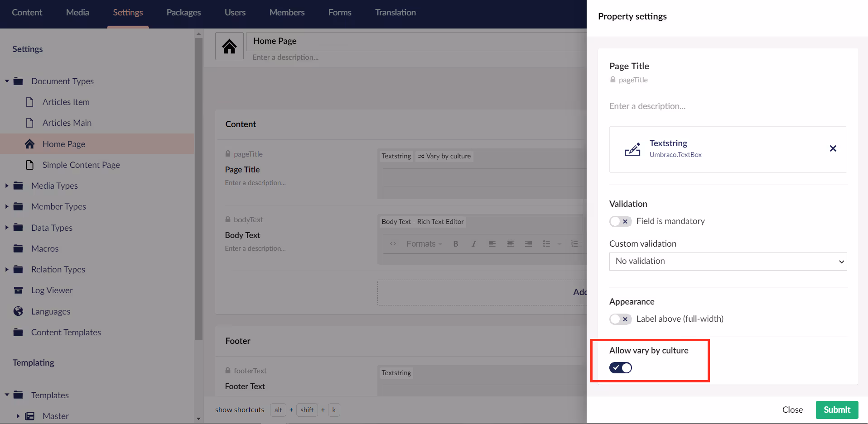Enable Label above full-width appearance

click(x=620, y=319)
